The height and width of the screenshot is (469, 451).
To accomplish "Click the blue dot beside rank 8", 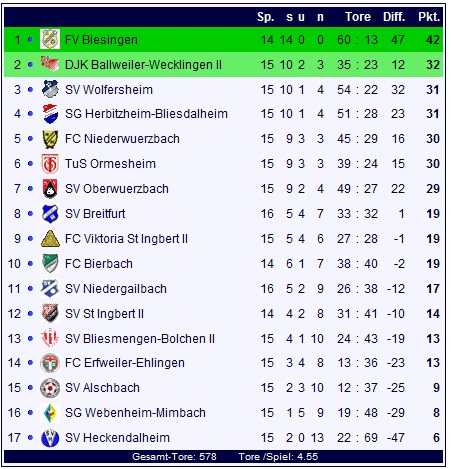I will (x=30, y=214).
